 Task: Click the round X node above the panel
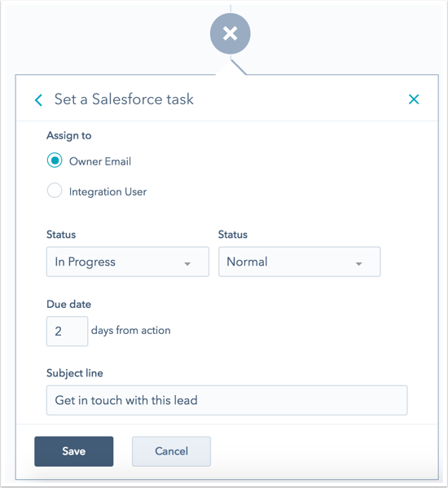230,33
